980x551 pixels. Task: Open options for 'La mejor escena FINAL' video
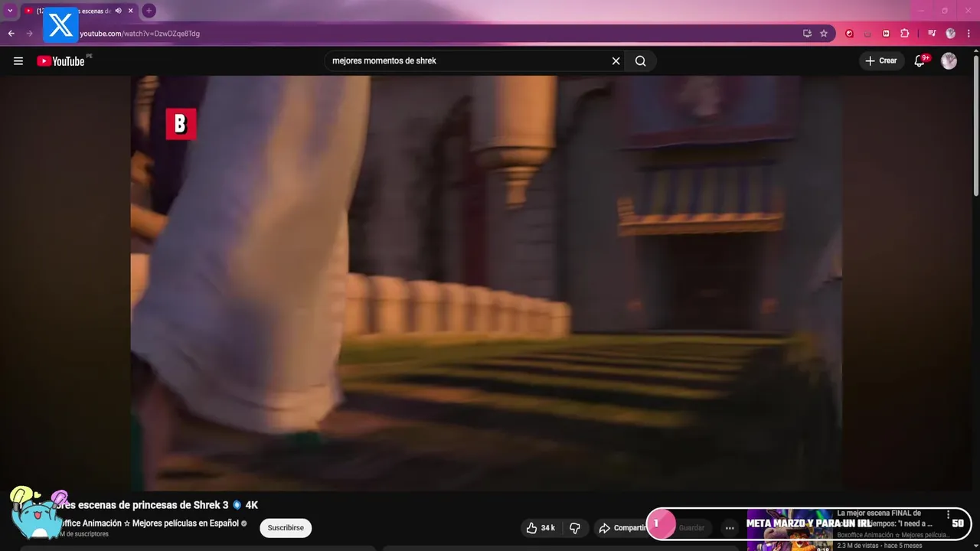[949, 515]
